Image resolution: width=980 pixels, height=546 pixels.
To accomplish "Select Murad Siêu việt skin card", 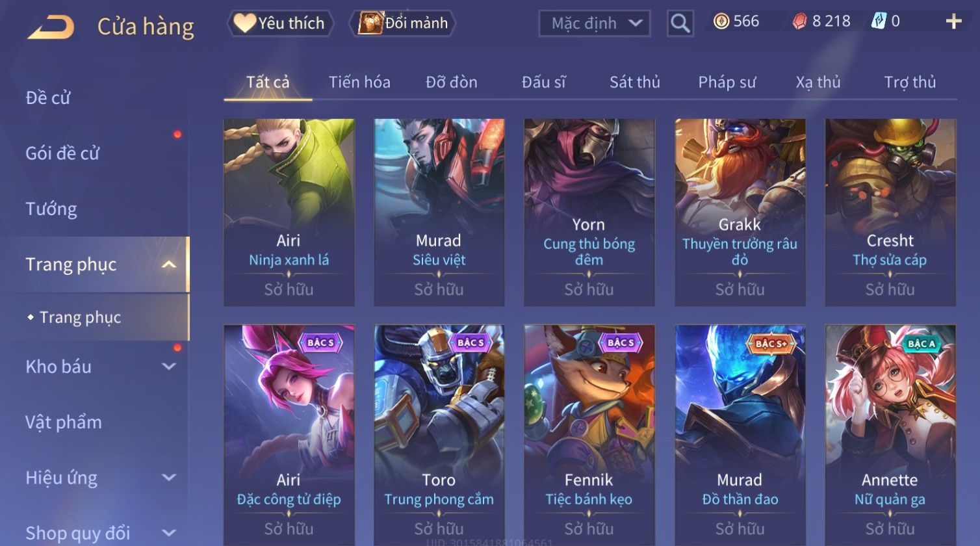I will click(x=439, y=212).
